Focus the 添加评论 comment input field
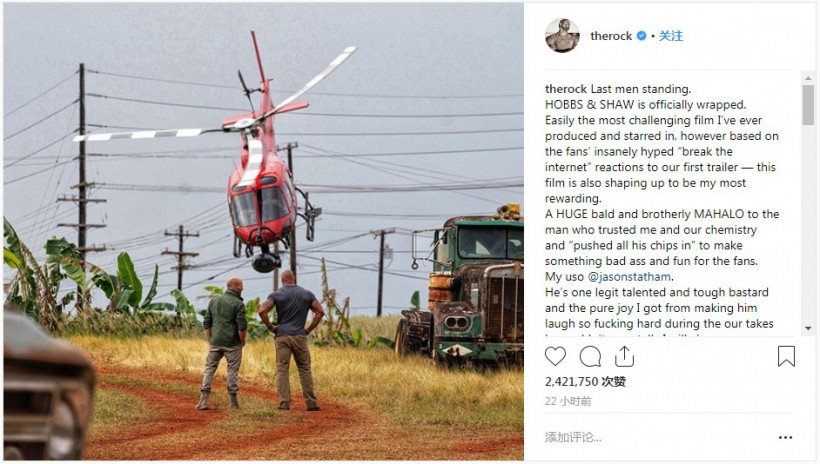Screen dimensions: 820x464 point(659,437)
